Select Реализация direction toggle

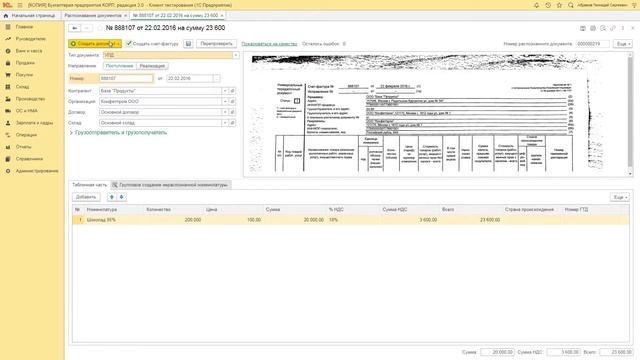pyautogui.click(x=152, y=66)
